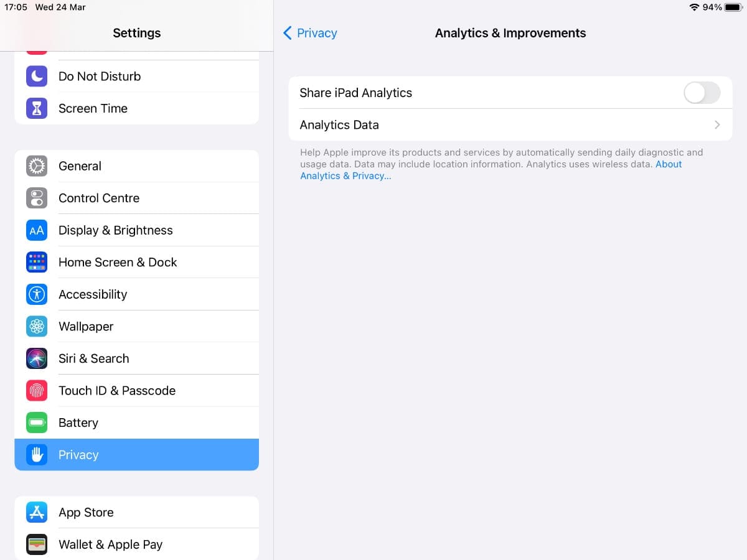Tap the Siri & Search icon
747x560 pixels.
click(x=37, y=358)
